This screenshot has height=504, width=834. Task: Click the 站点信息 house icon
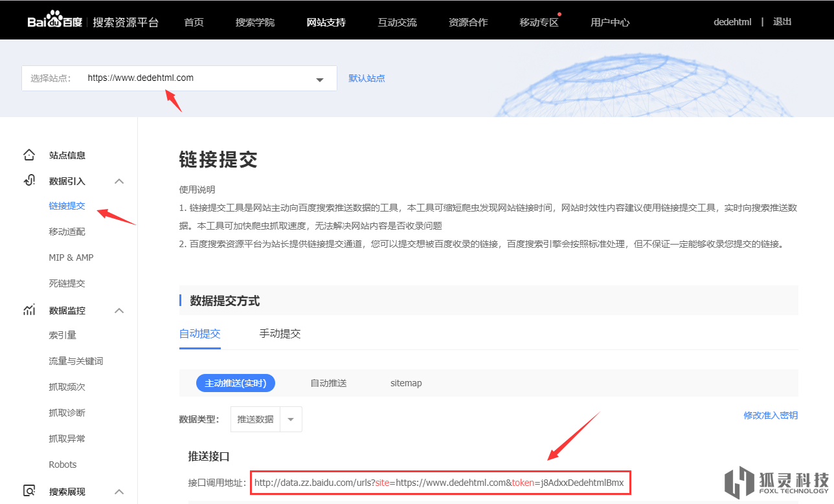tap(29, 155)
